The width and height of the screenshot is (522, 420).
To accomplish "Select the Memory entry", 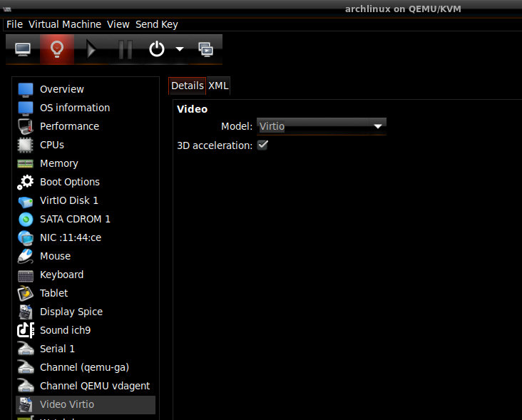I will [x=59, y=163].
